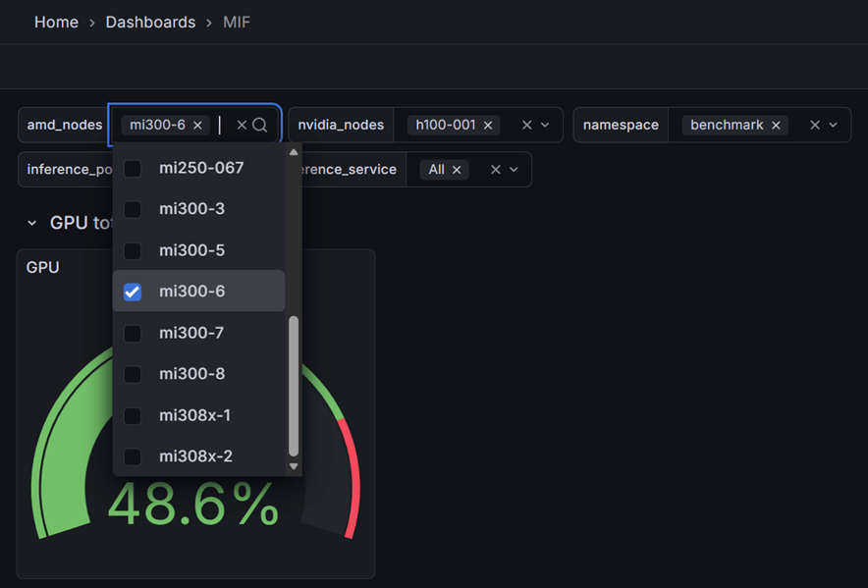Click the search magnifier in the amd_nodes picker
The height and width of the screenshot is (588, 868).
[x=257, y=125]
